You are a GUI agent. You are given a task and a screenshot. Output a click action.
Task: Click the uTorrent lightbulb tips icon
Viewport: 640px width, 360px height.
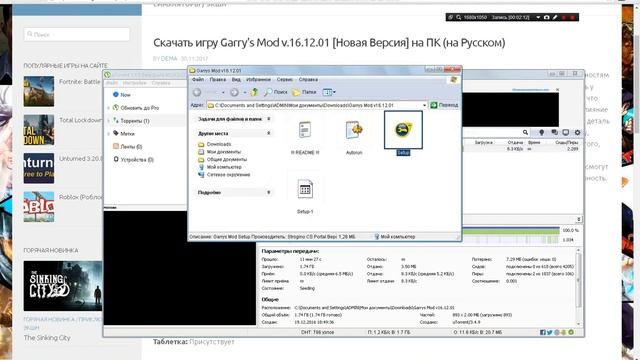tap(542, 132)
